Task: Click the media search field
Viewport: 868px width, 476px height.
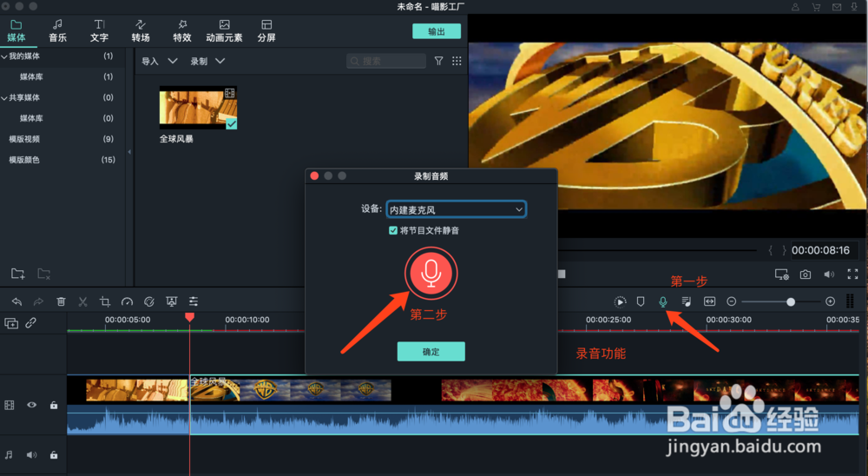Action: (x=386, y=61)
